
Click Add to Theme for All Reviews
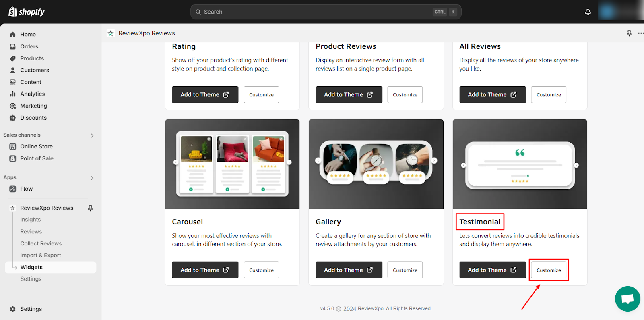493,95
